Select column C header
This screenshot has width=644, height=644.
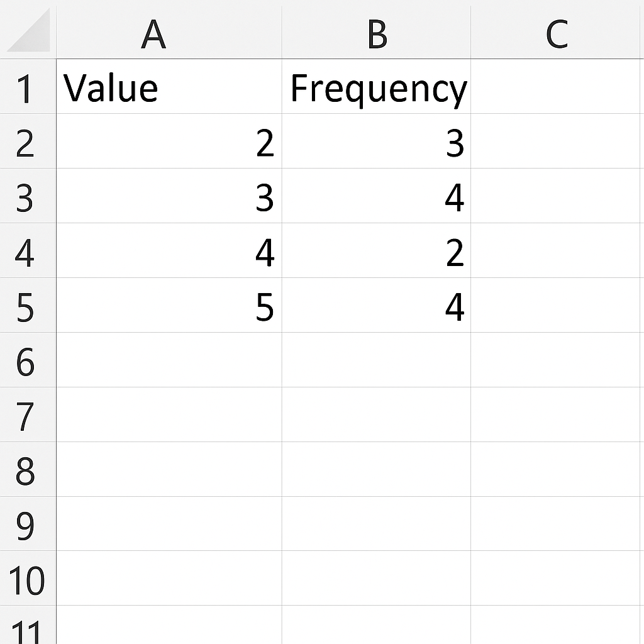557,33
